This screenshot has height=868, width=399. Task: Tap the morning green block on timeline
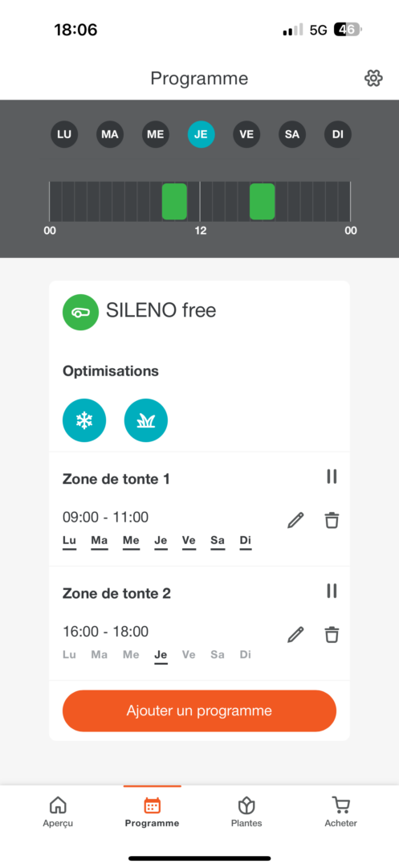(x=174, y=202)
